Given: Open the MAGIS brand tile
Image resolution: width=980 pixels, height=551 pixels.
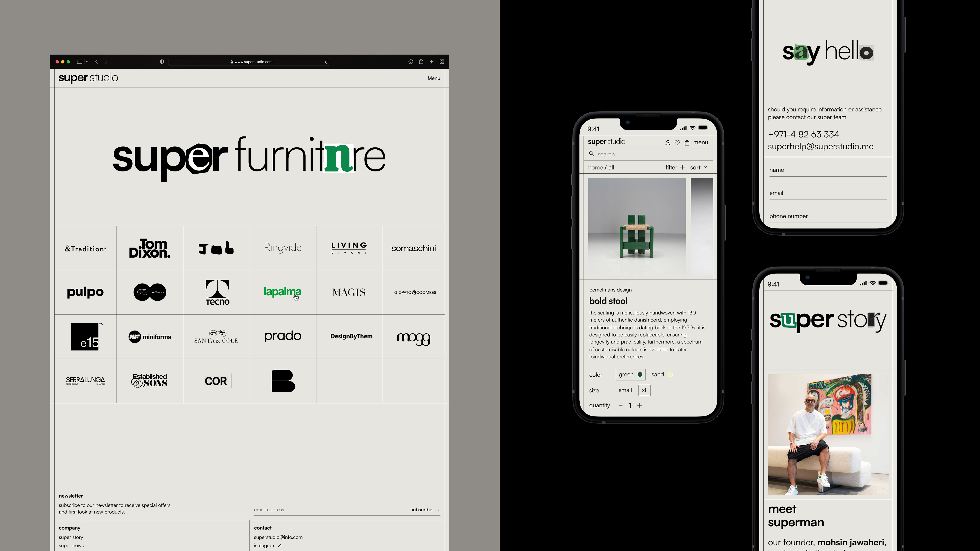Looking at the screenshot, I should pos(349,292).
